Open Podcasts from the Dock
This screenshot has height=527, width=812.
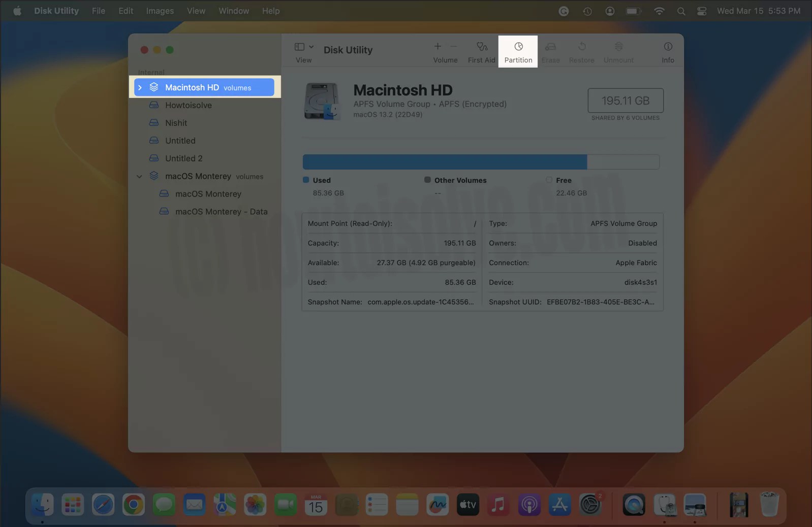click(x=529, y=505)
